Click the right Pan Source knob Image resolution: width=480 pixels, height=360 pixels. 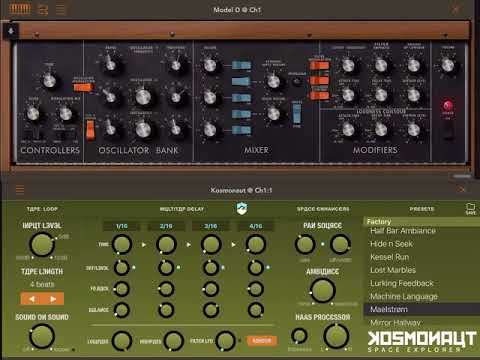pos(340,244)
